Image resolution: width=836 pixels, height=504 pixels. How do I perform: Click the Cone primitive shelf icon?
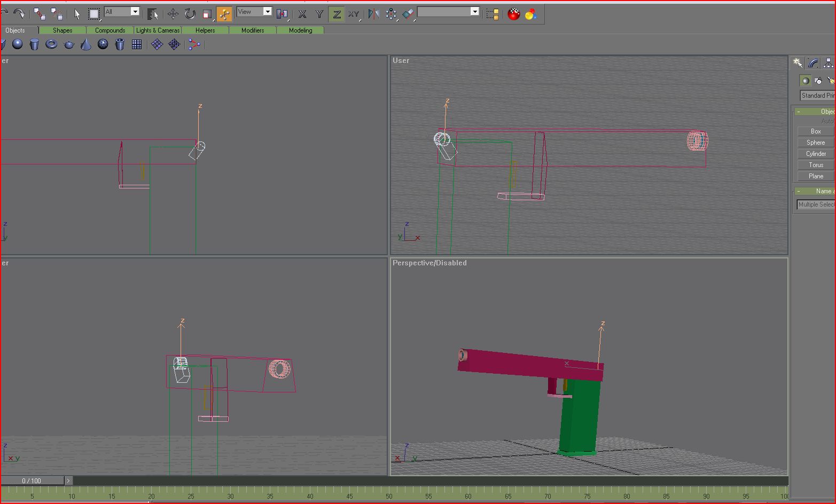(86, 44)
